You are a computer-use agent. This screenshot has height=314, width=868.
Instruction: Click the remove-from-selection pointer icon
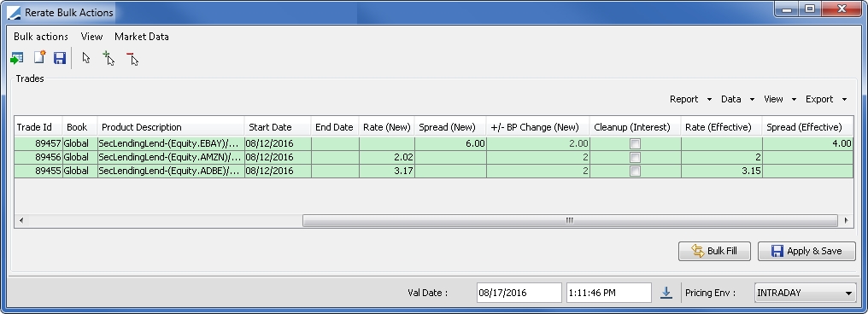pos(132,59)
